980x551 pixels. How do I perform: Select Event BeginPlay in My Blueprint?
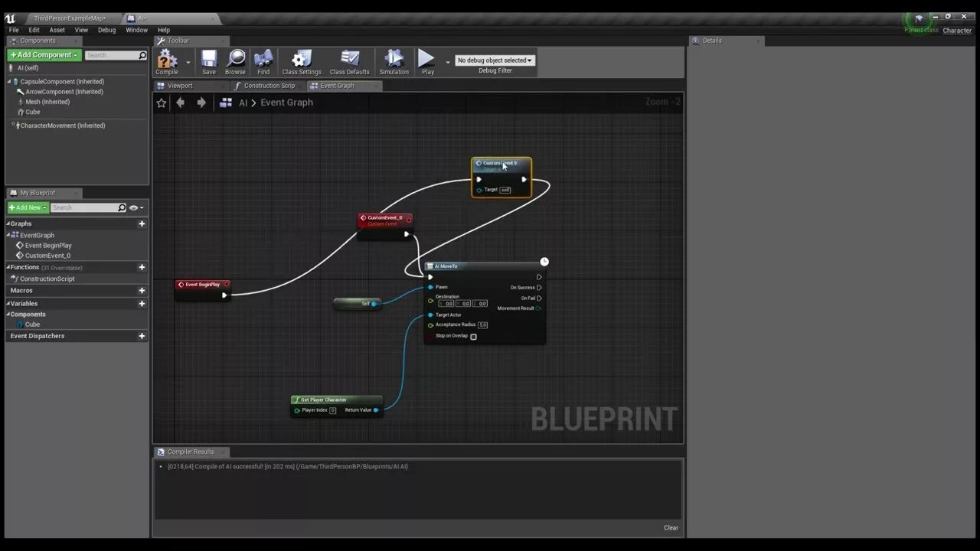pos(48,246)
